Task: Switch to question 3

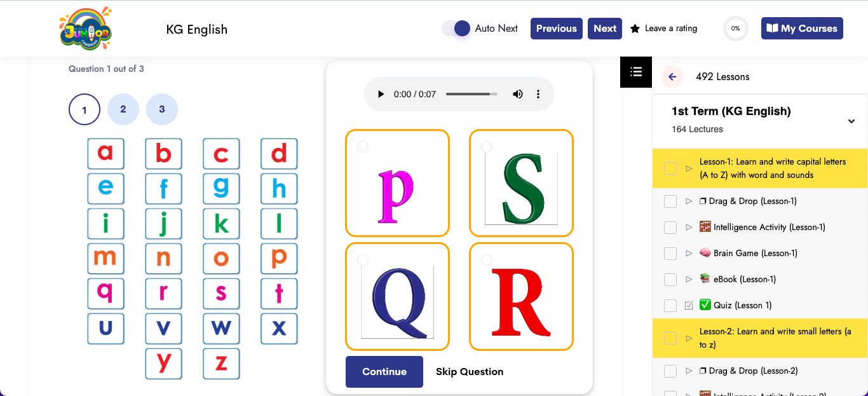Action: click(x=162, y=109)
